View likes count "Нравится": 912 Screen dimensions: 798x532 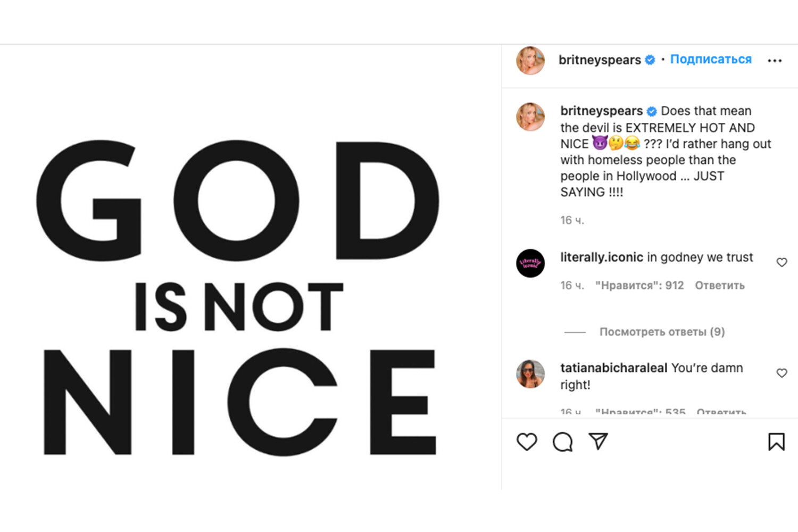tap(639, 286)
